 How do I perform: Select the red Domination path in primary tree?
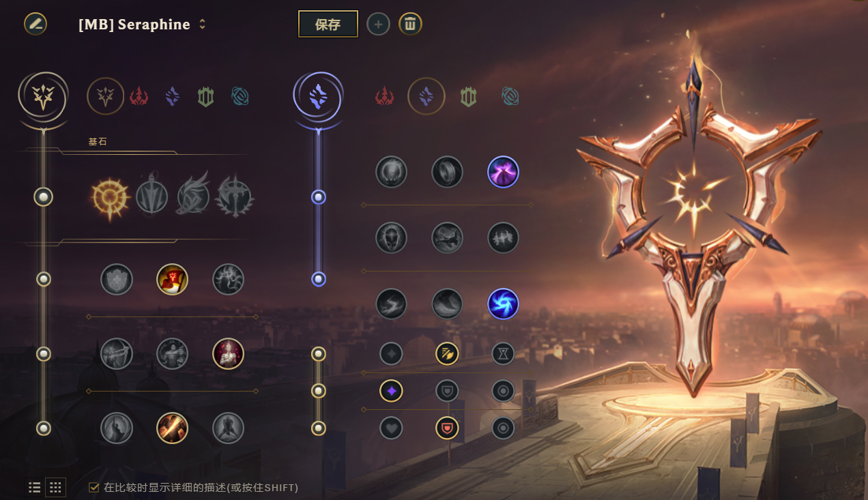tap(139, 96)
